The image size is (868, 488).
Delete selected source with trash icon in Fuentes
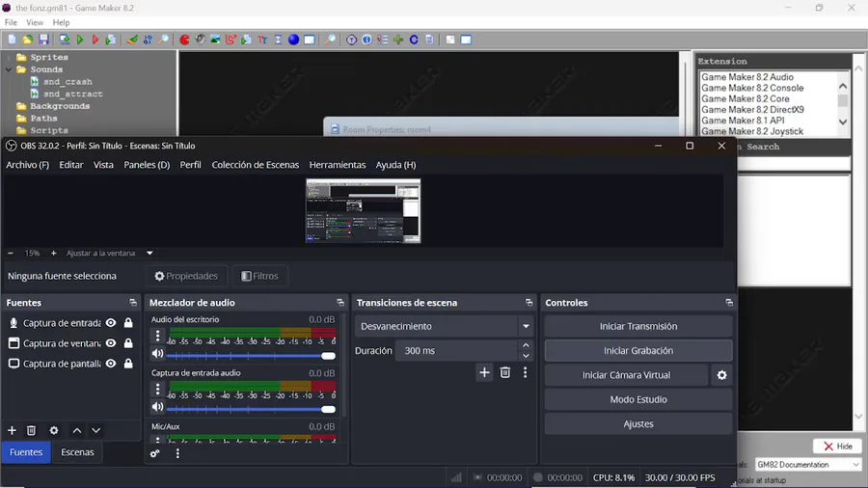click(x=31, y=430)
